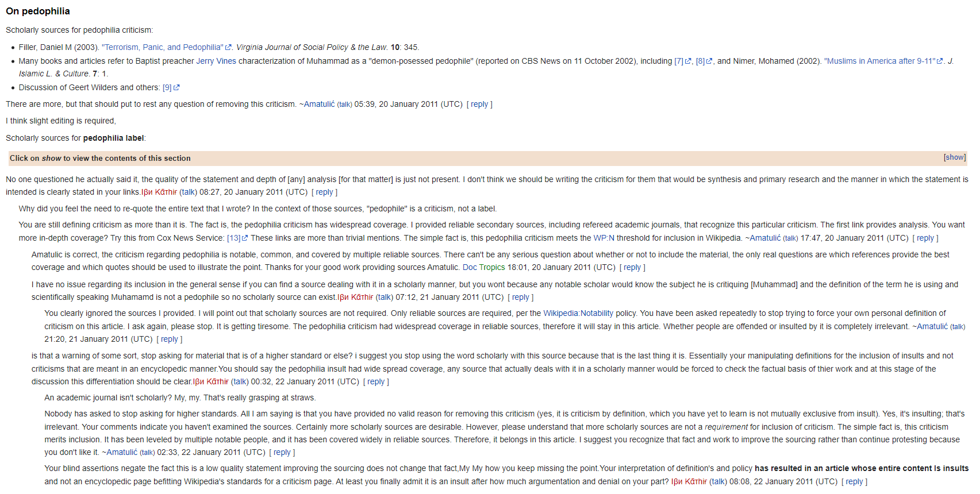Image resolution: width=980 pixels, height=494 pixels.
Task: Open Cox News reference [13]
Action: click(x=234, y=238)
